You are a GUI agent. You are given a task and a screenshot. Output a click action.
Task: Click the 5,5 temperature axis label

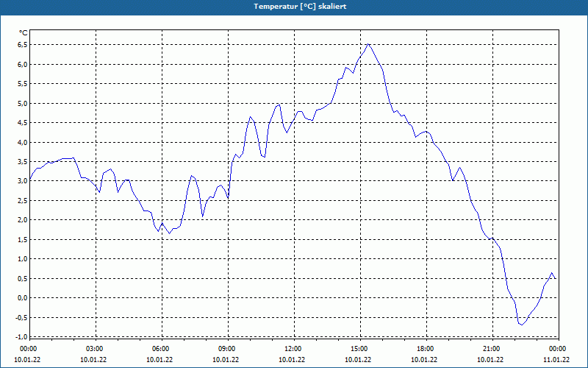[x=23, y=84]
